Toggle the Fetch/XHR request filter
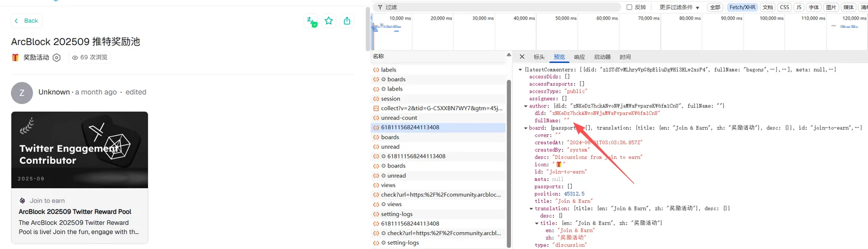The image size is (868, 249). click(742, 7)
